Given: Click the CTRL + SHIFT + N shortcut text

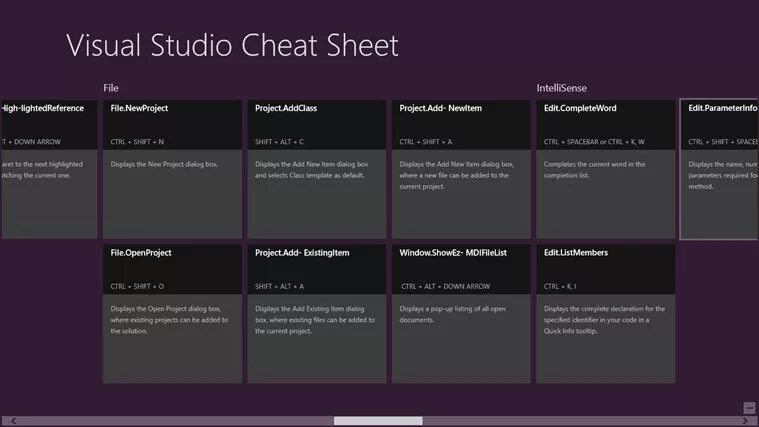Looking at the screenshot, I should click(137, 142).
